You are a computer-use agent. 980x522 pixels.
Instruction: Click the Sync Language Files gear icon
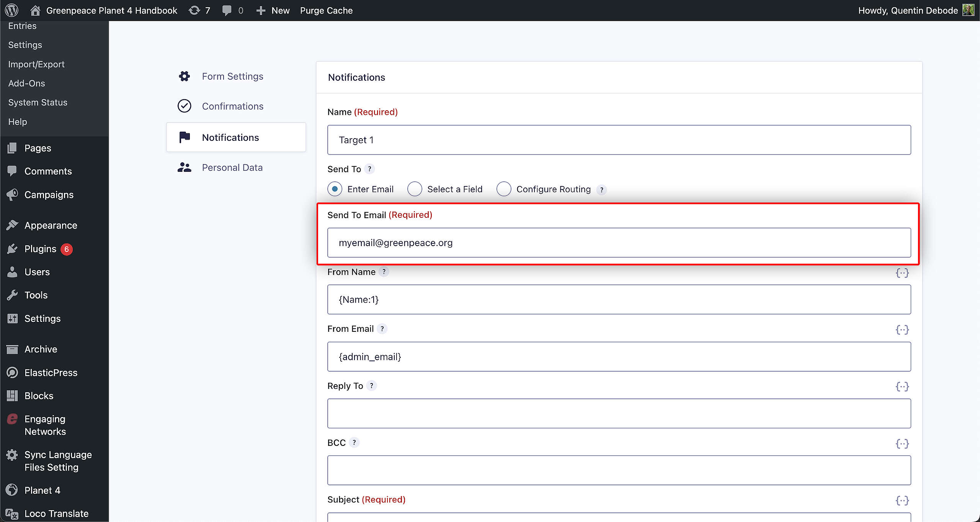12,455
